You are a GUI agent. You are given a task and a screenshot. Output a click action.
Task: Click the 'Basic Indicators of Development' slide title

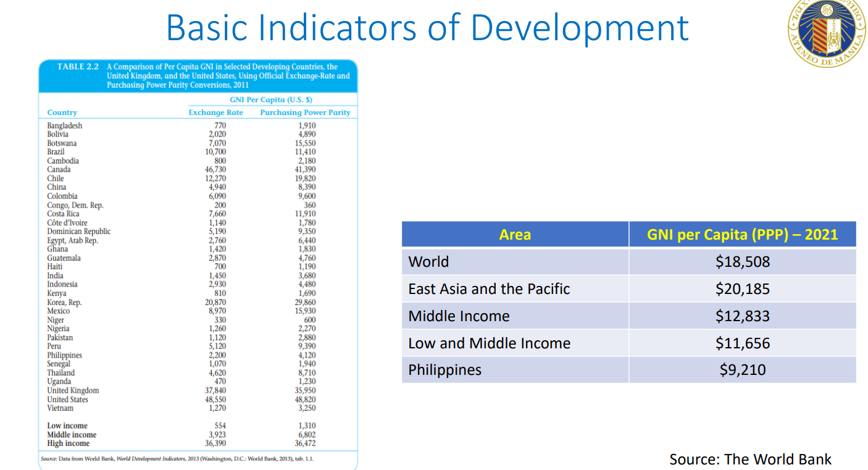(427, 28)
